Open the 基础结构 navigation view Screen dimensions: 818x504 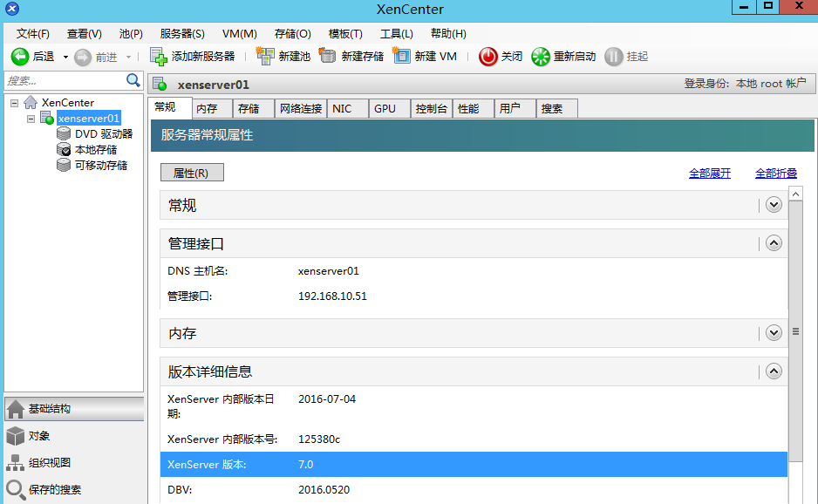coord(74,409)
